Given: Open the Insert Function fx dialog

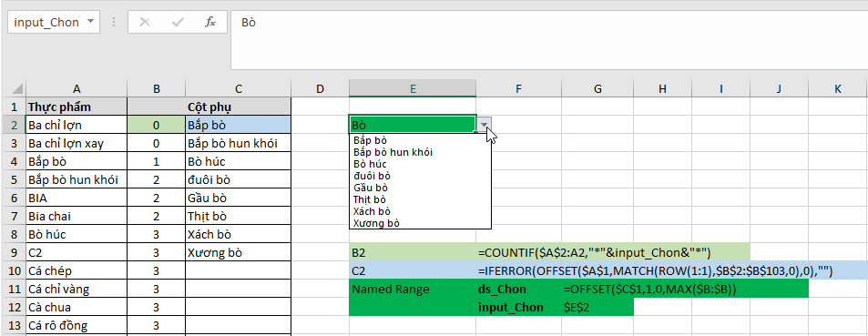Looking at the screenshot, I should [x=210, y=23].
